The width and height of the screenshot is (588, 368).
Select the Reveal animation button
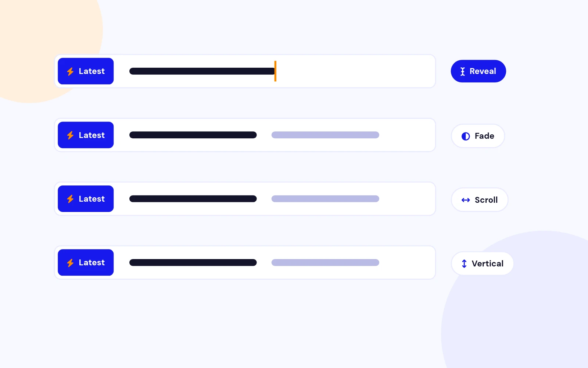pyautogui.click(x=478, y=71)
